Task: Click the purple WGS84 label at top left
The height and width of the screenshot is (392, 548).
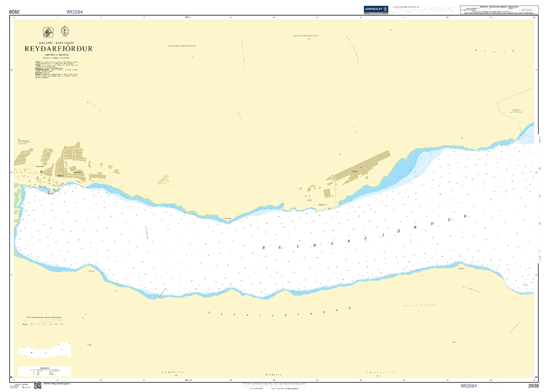Action: [74, 12]
